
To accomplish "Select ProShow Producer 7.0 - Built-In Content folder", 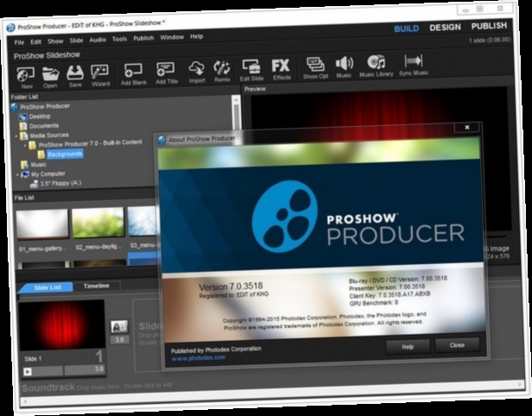I will pos(90,143).
